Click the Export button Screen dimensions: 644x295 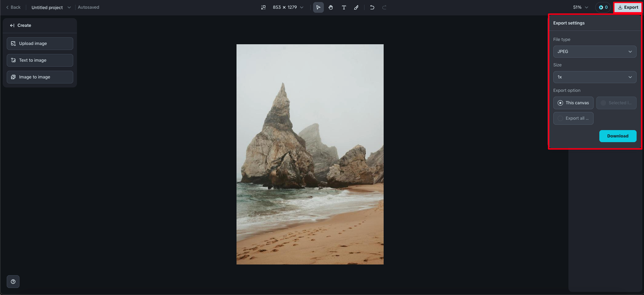628,8
